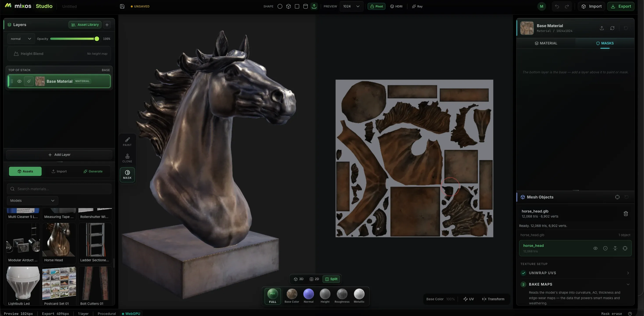Click the save icon beside UNSAVED
The width and height of the screenshot is (644, 316).
point(122,6)
